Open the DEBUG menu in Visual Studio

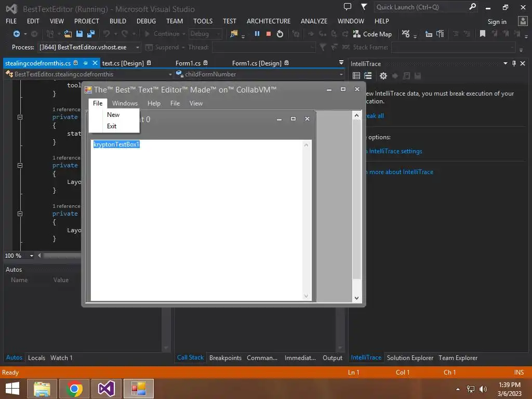point(146,21)
